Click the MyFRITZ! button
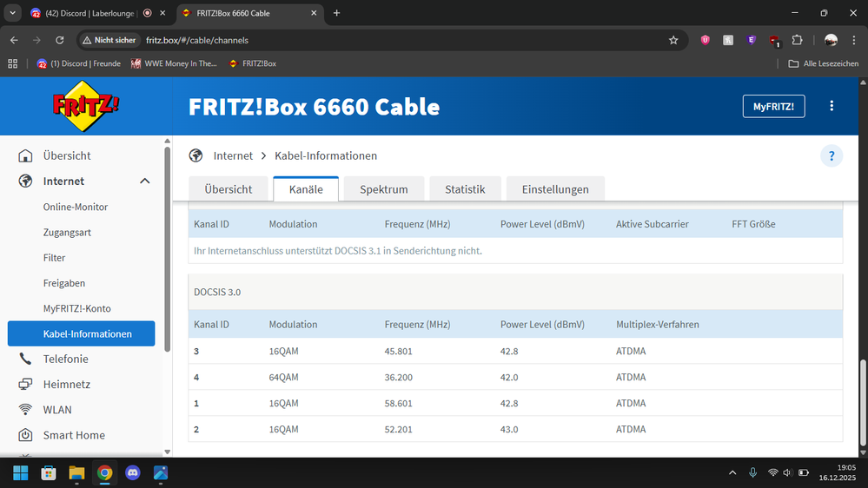Viewport: 868px width, 488px height. tap(773, 106)
